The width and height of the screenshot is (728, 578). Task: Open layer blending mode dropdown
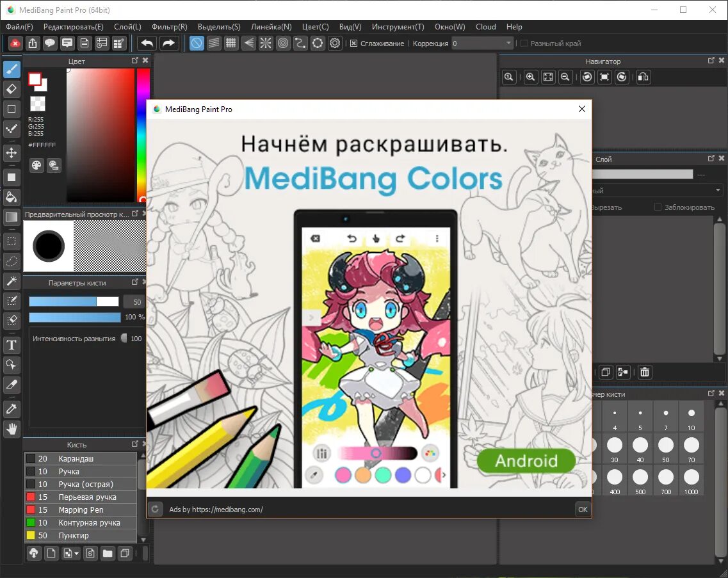click(x=658, y=190)
